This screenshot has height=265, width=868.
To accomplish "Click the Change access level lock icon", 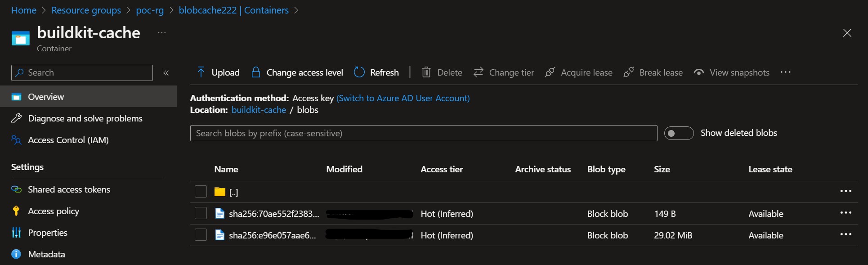I will pyautogui.click(x=255, y=72).
